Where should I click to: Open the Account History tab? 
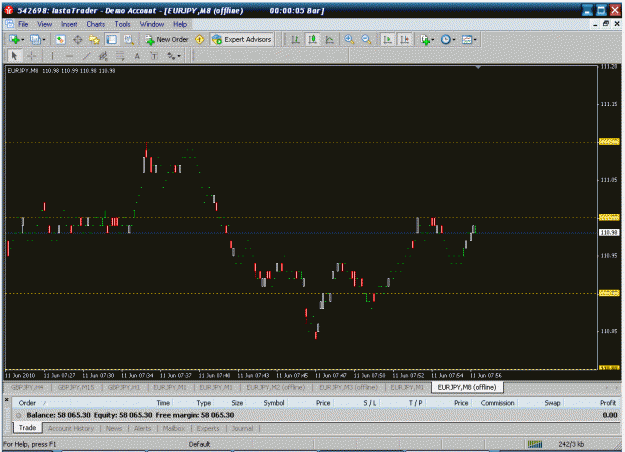(71, 428)
